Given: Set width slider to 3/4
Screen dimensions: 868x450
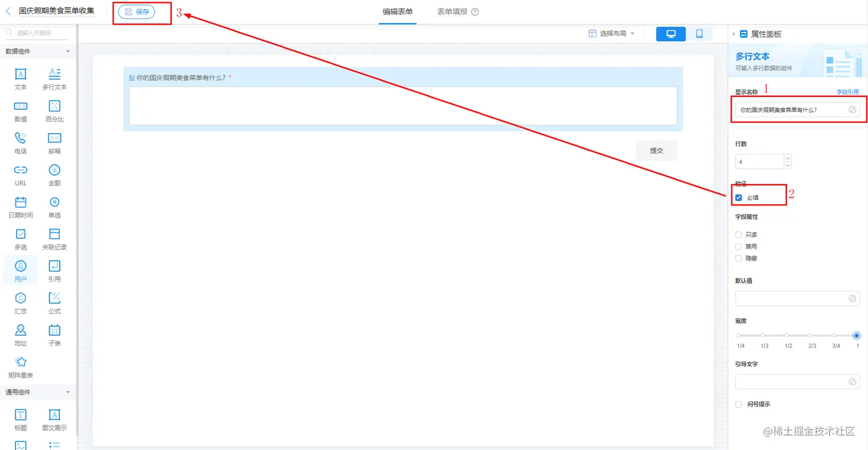Looking at the screenshot, I should (834, 335).
